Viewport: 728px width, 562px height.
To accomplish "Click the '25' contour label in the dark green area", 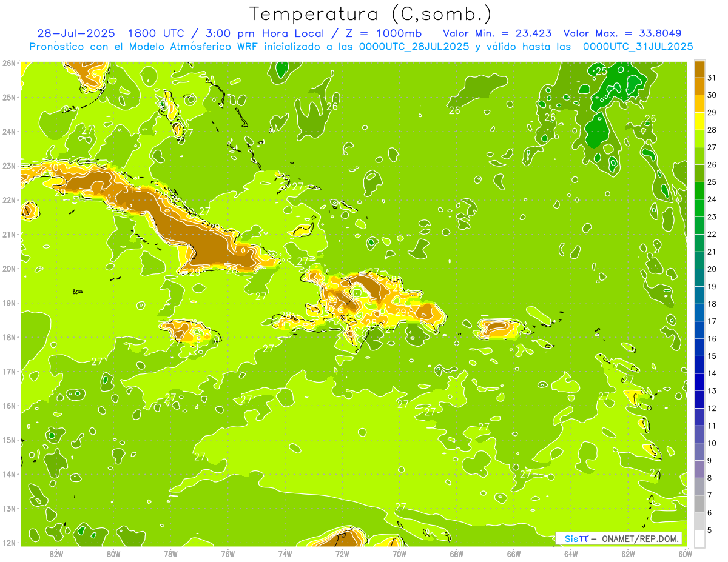I will [x=601, y=71].
